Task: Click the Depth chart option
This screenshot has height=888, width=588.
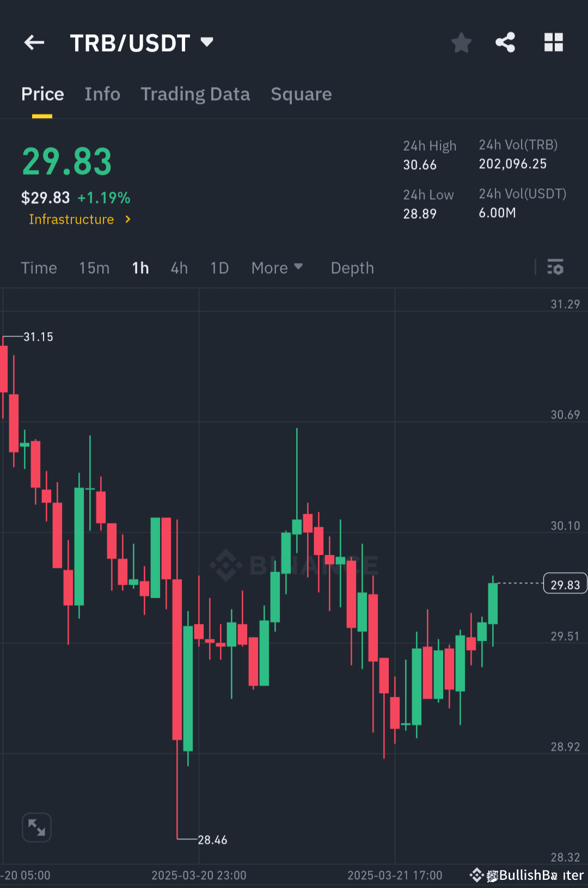Action: pyautogui.click(x=352, y=267)
